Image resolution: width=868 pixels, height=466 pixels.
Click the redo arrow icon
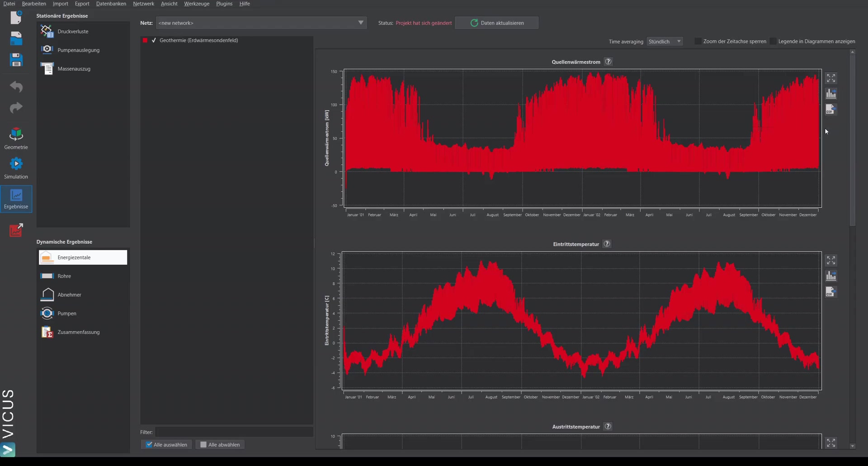point(16,108)
